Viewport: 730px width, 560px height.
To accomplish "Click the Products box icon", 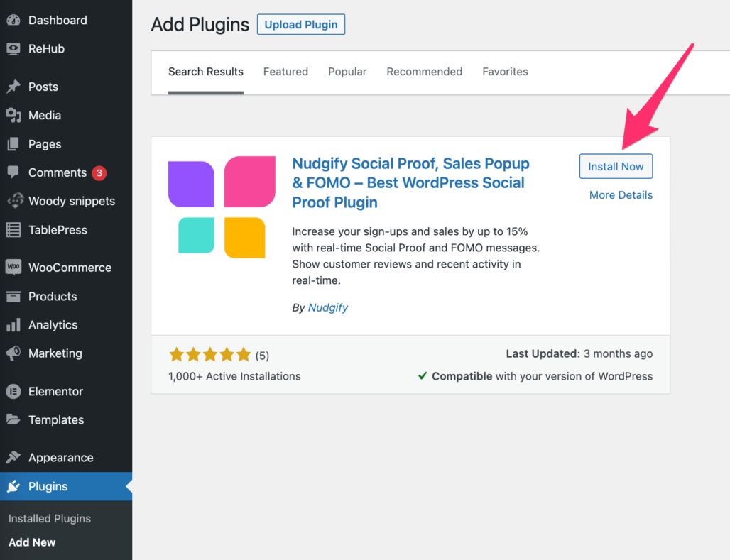I will point(13,296).
